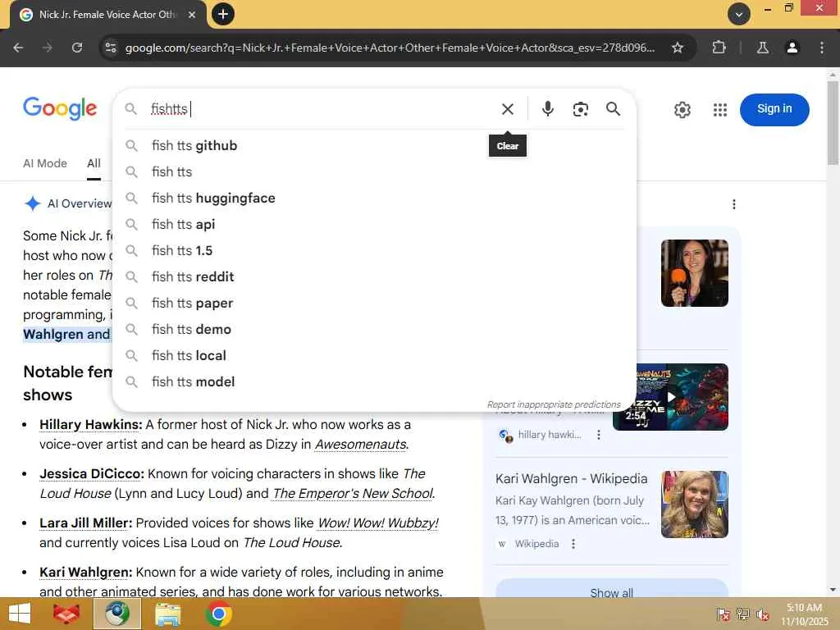The height and width of the screenshot is (630, 840).
Task: Choose suggestion fish tts model
Action: 374,382
